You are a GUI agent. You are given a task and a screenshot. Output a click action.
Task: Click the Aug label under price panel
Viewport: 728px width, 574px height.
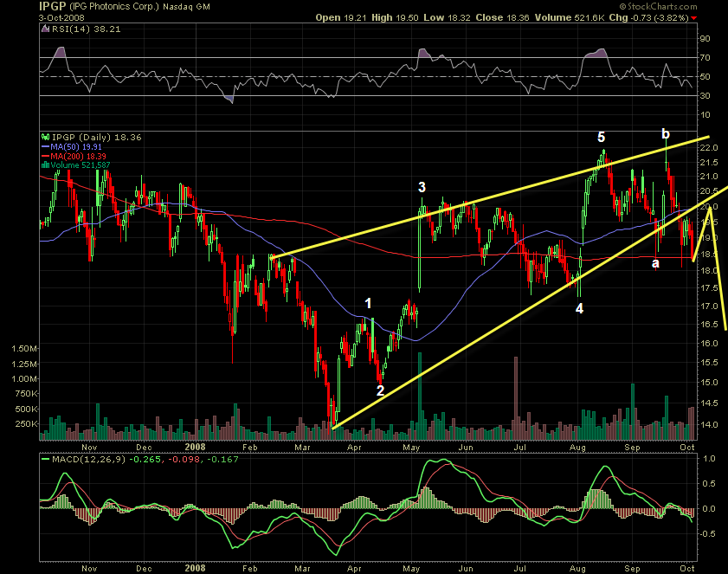tap(577, 448)
